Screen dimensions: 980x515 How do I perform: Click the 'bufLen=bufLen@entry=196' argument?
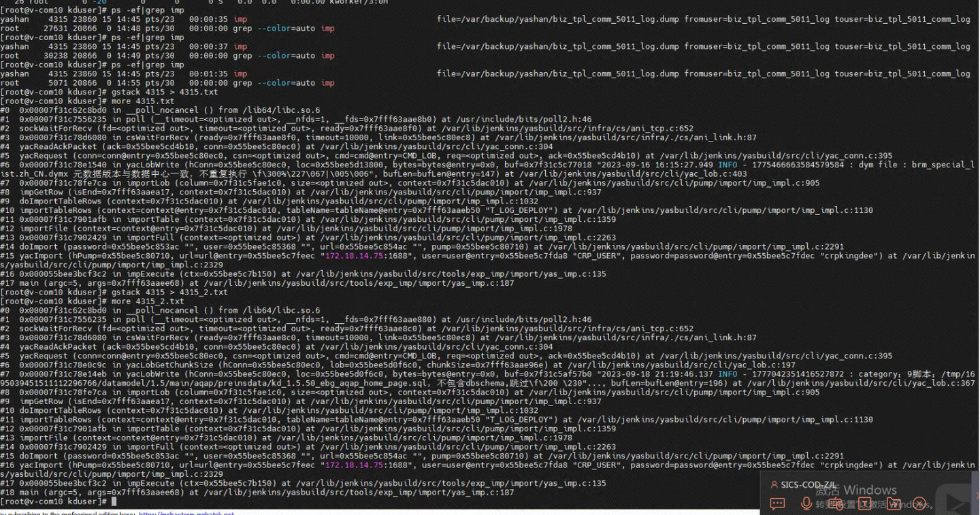pyautogui.click(x=667, y=383)
